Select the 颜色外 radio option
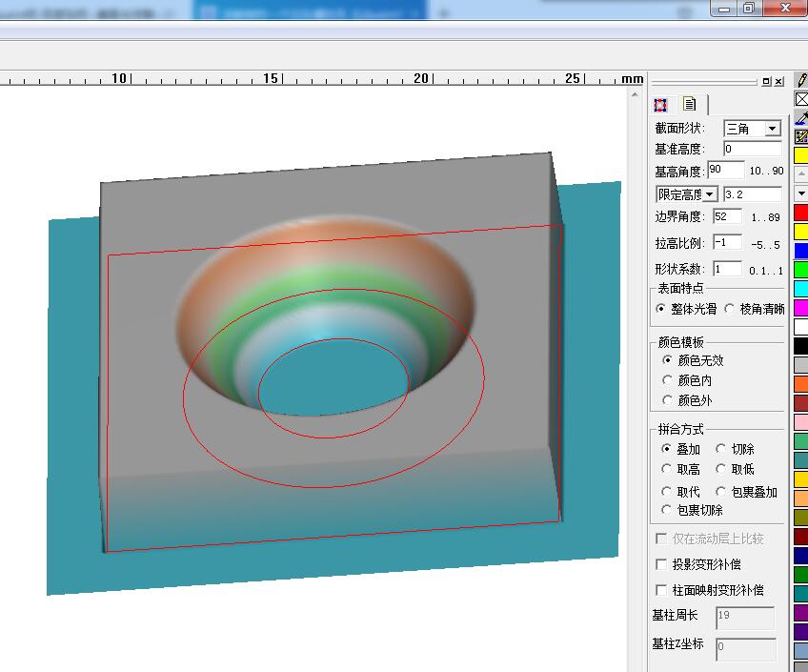 click(x=667, y=400)
